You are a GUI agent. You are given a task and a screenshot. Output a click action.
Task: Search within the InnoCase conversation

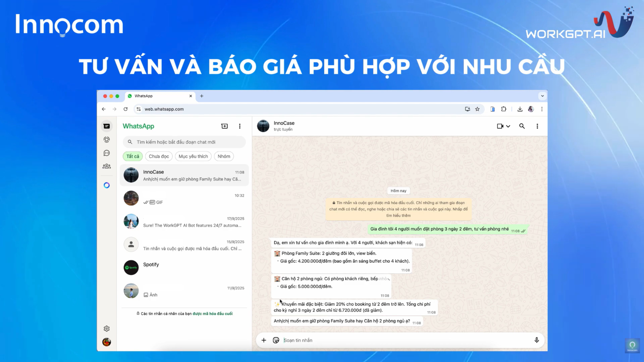click(522, 126)
